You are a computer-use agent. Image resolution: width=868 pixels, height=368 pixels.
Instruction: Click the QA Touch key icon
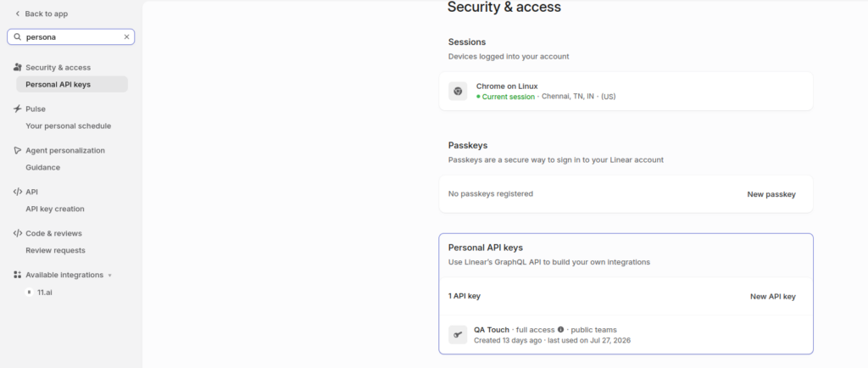click(x=458, y=335)
